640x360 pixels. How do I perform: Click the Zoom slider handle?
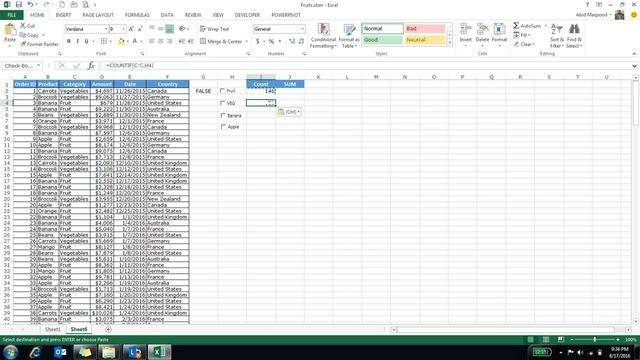pyautogui.click(x=595, y=340)
